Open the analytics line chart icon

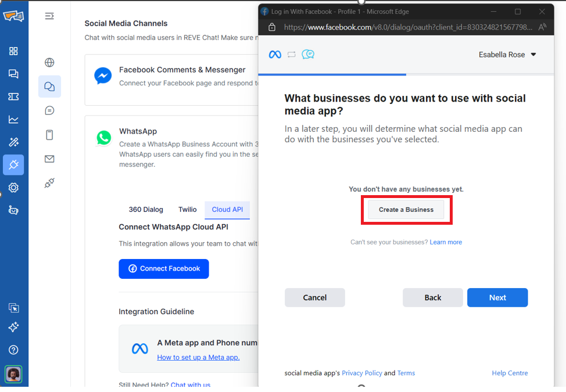point(13,120)
